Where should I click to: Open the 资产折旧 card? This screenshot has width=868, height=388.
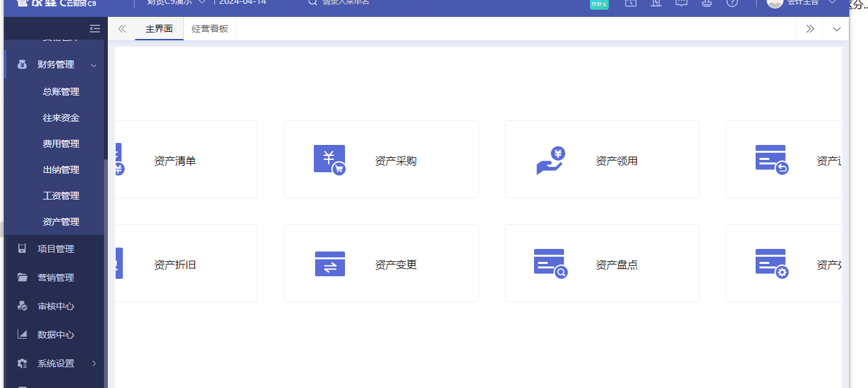pos(186,263)
